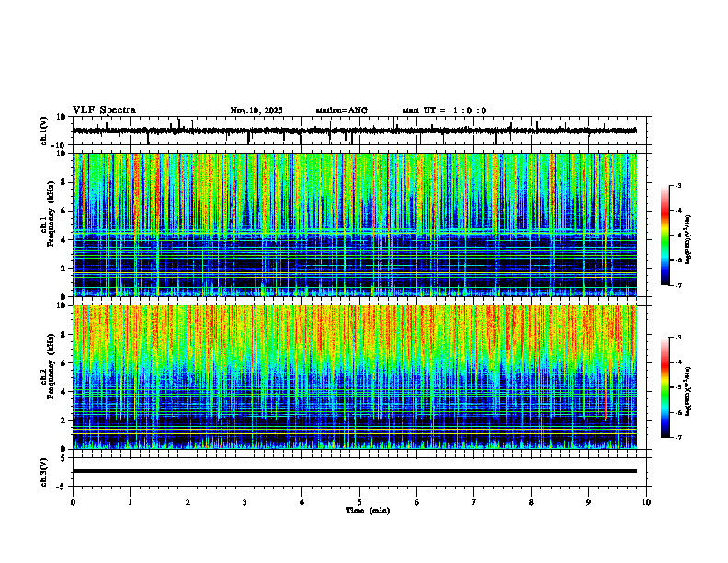
Task: Click time axis tick label "5"
Action: [359, 502]
